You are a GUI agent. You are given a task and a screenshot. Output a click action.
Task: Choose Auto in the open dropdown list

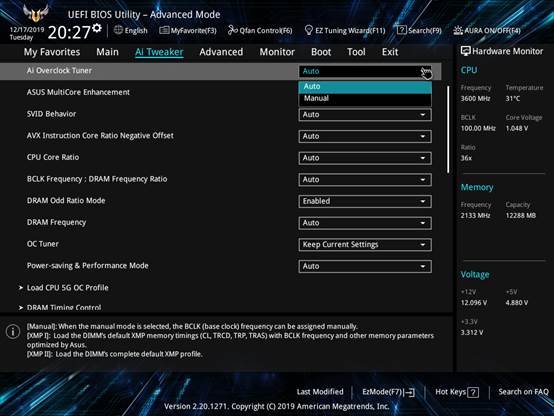point(365,87)
